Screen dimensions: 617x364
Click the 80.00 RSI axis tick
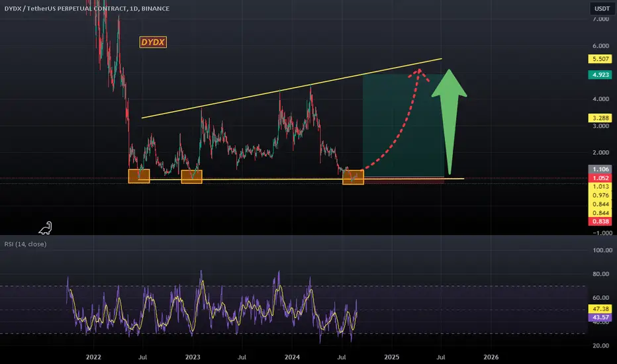coord(600,274)
